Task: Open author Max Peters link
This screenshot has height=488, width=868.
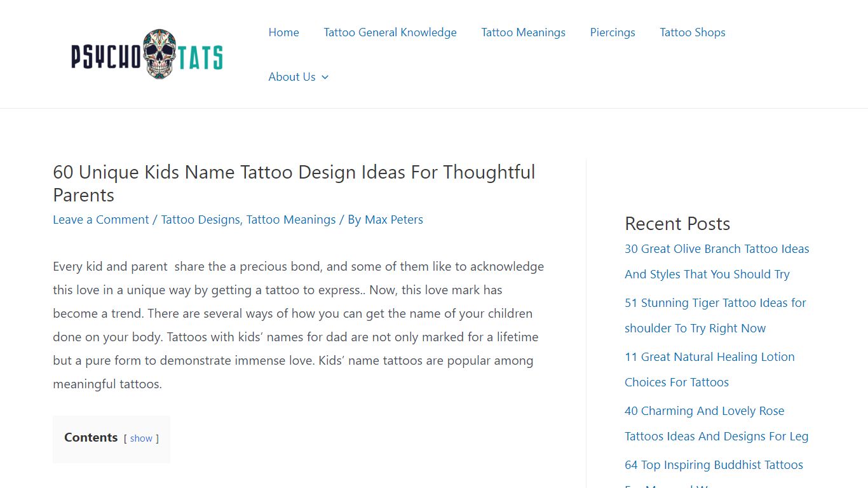Action: click(394, 220)
